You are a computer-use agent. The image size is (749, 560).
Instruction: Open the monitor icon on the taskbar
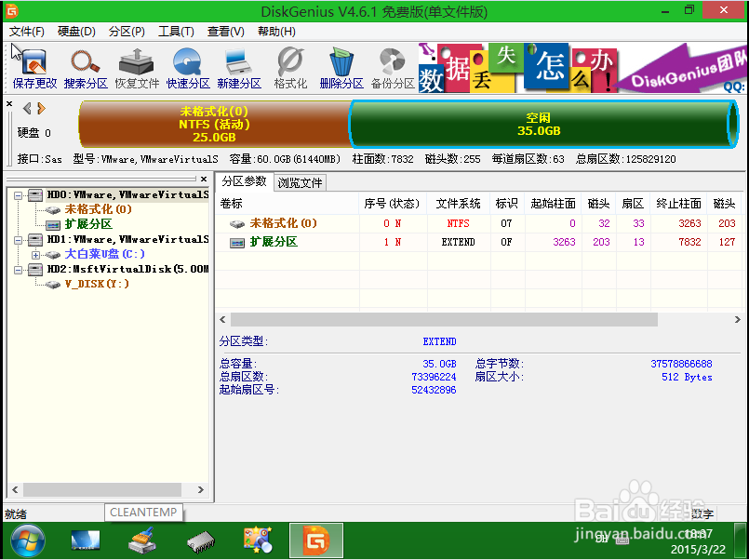click(85, 540)
